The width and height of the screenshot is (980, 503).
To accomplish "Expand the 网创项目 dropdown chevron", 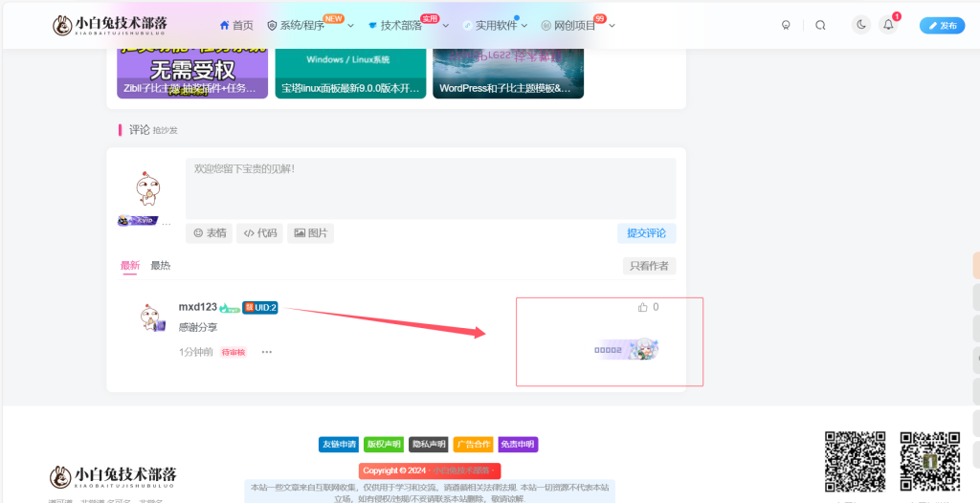I will pos(612,26).
